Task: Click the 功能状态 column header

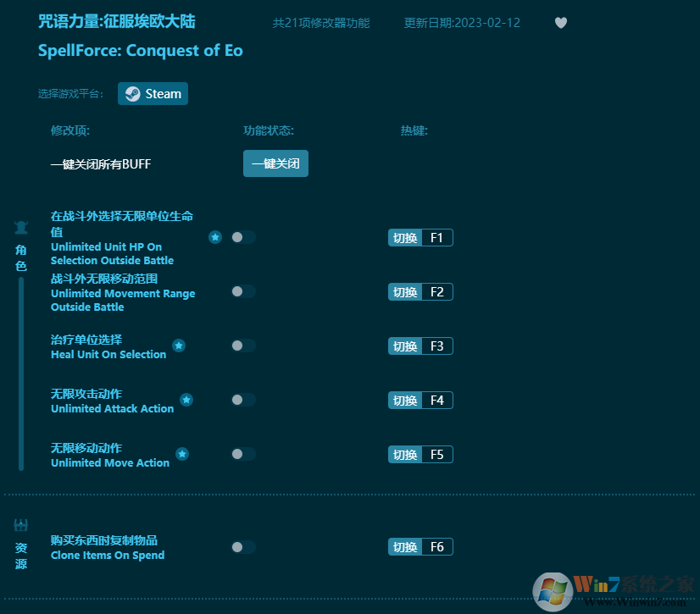Action: 269,130
